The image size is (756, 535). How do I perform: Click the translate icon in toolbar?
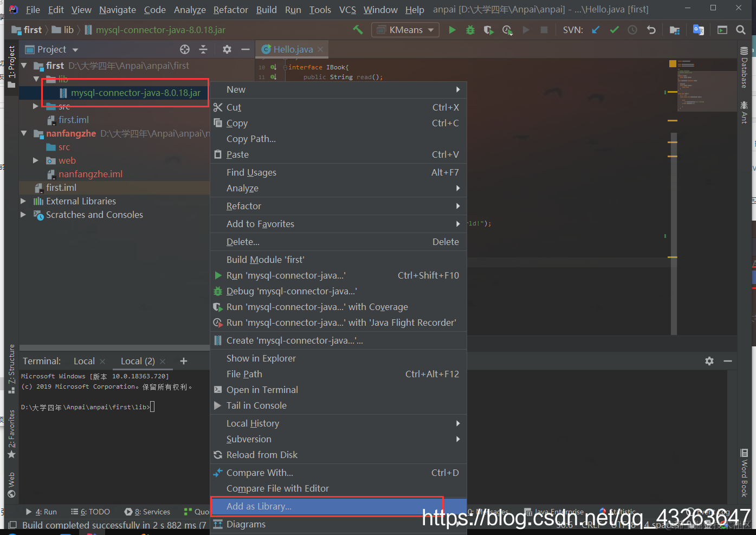(x=699, y=30)
